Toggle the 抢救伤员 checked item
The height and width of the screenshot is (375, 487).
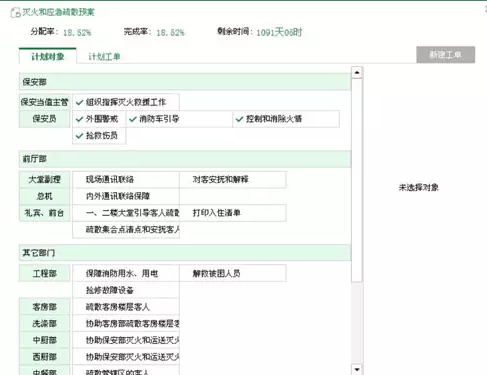tap(99, 136)
